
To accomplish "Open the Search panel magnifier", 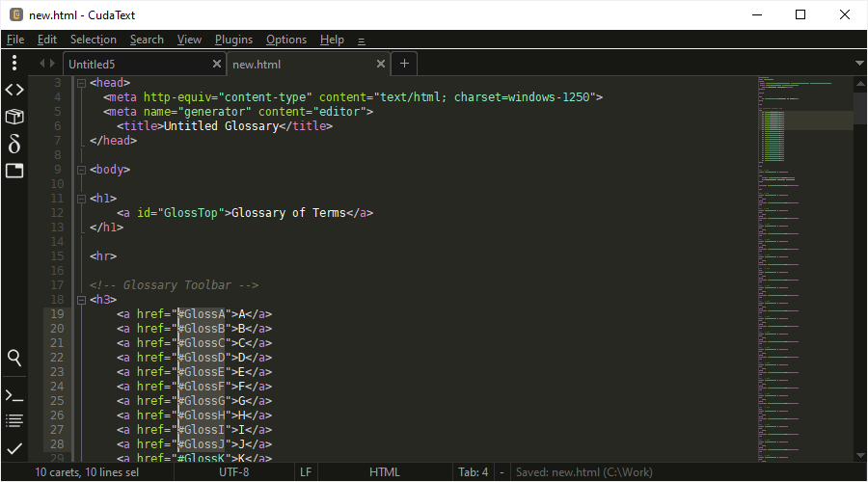I will tap(14, 358).
